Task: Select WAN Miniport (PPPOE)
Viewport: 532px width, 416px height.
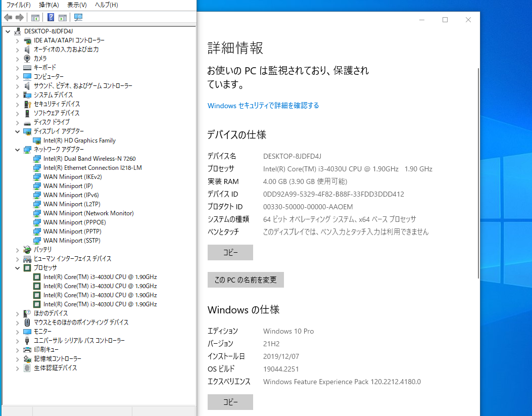Action: coord(75,222)
